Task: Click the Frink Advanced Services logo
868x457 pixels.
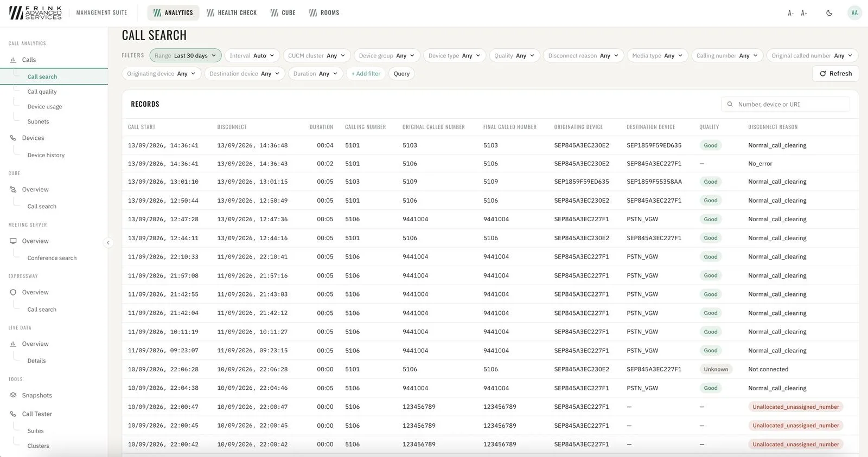Action: pos(35,12)
